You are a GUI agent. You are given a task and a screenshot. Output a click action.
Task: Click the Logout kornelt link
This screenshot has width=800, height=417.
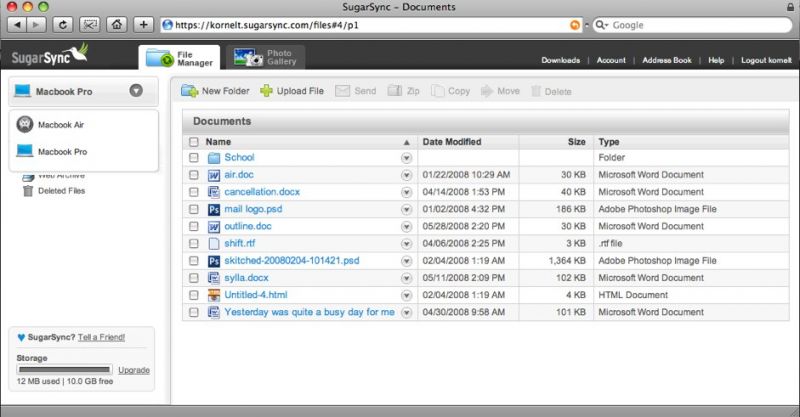[x=766, y=60]
